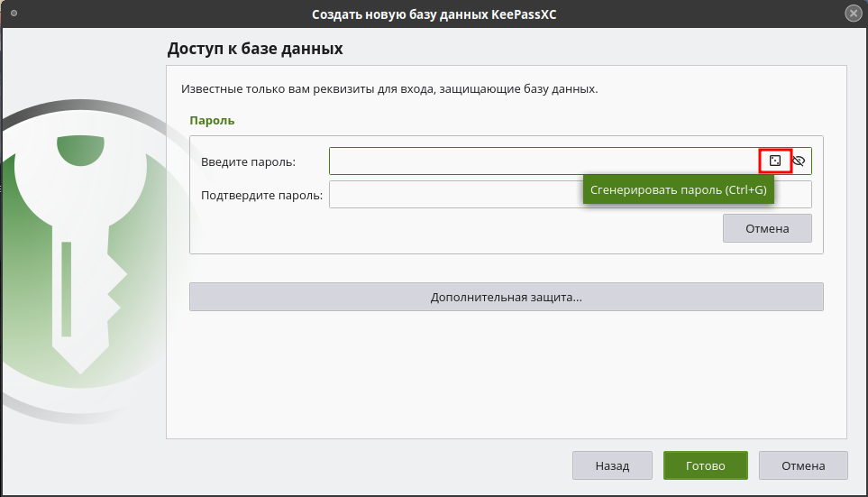
Task: Open the window menu dot in the title bar
Action: (x=14, y=14)
